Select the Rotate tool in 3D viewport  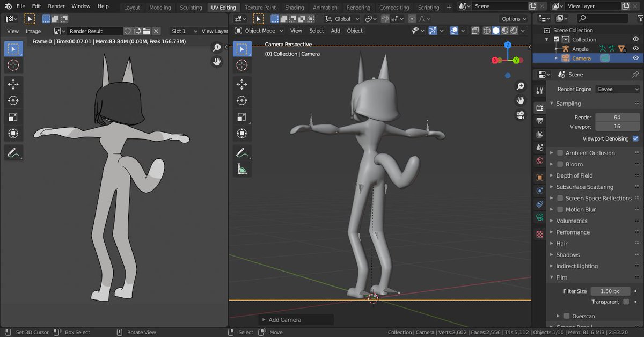pyautogui.click(x=242, y=100)
